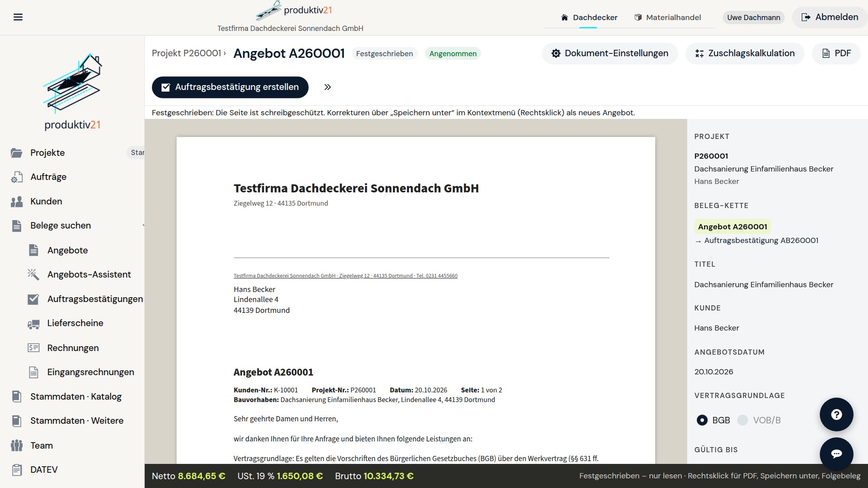Expand more actions with double chevron
The width and height of the screenshot is (868, 488).
click(x=328, y=87)
